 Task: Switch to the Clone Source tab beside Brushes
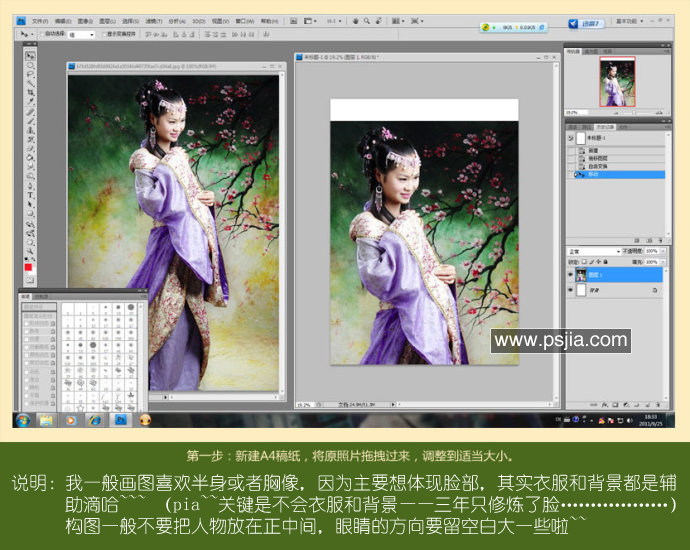(x=41, y=297)
